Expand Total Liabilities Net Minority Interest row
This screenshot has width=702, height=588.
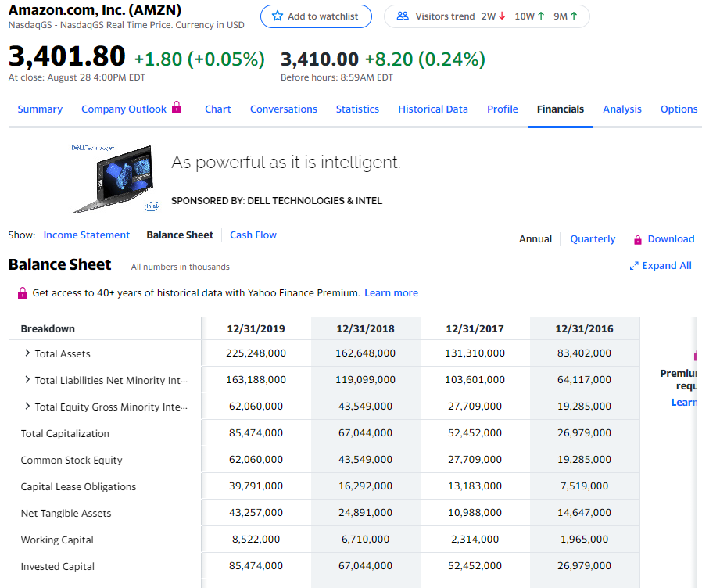[x=27, y=379]
